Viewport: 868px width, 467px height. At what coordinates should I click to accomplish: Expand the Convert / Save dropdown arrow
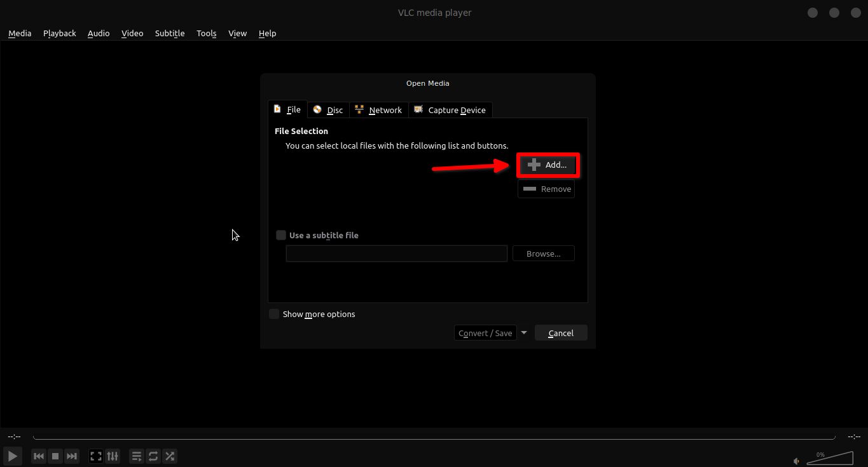click(x=524, y=332)
